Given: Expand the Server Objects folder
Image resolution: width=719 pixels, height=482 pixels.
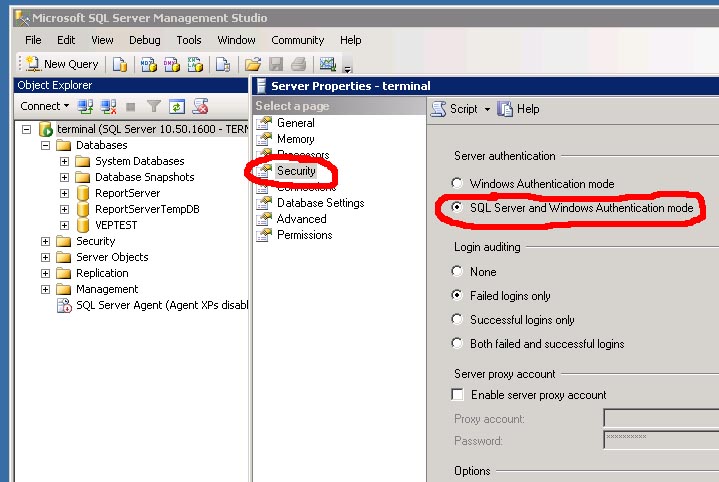Looking at the screenshot, I should [x=45, y=258].
